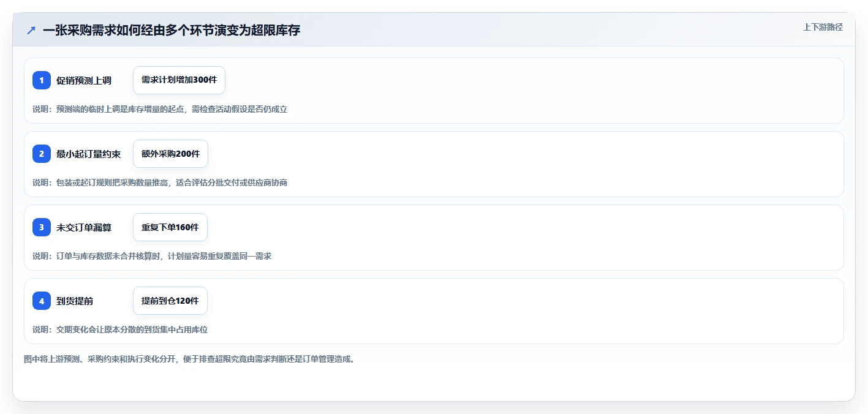The height and width of the screenshot is (414, 868).
Task: Click step badge 2 for 最小起订量约束
Action: pos(42,154)
